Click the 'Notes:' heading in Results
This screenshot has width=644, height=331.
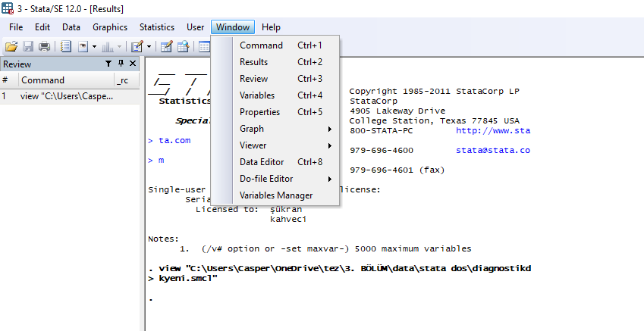(163, 239)
